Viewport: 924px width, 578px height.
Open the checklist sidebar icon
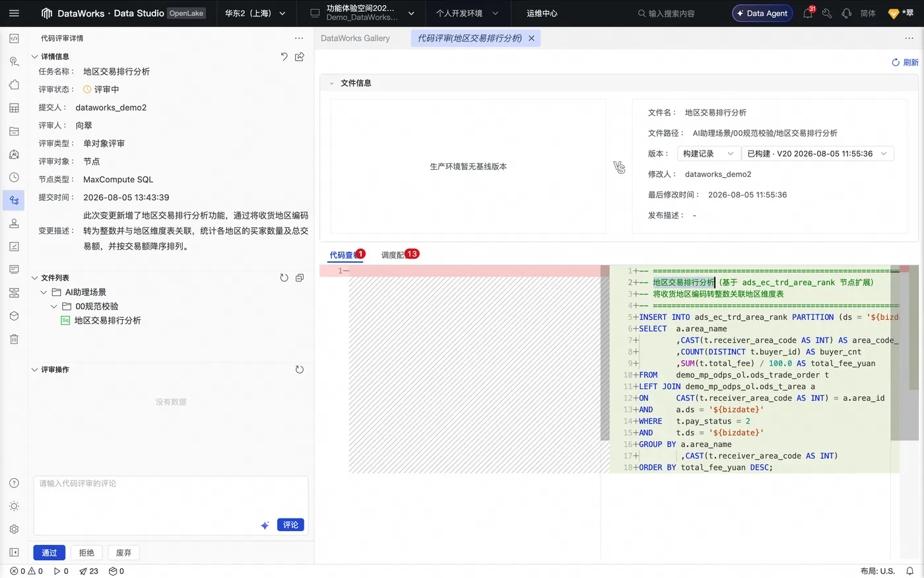coord(14,246)
